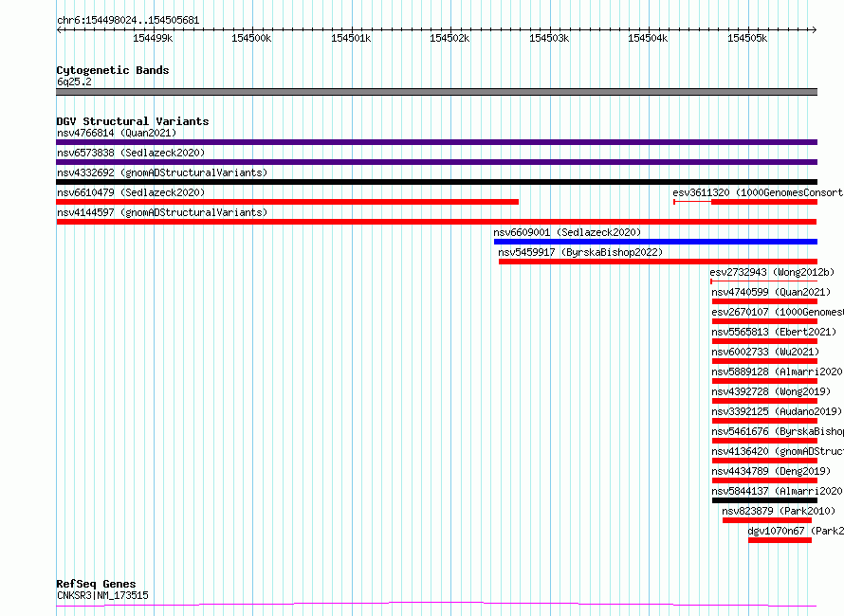Viewport: 844px width, 616px height.
Task: Open esv3611320 (1000GenomesConsortium) variant label
Action: [758, 192]
